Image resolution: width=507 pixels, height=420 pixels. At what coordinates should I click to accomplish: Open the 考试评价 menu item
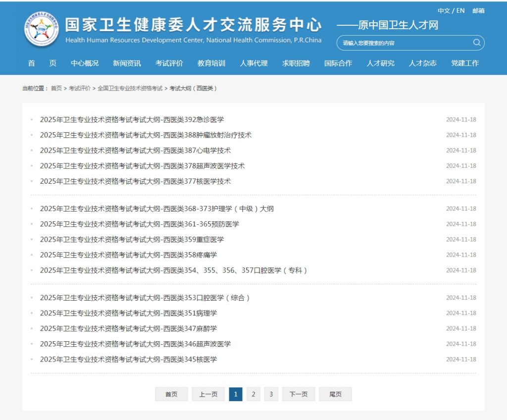[x=168, y=63]
